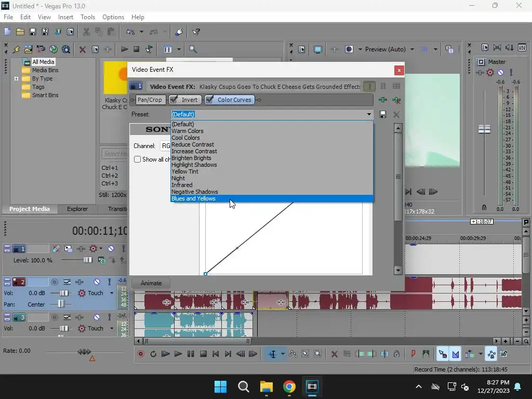
Task: Mute audio track 2
Action: pyautogui.click(x=97, y=282)
